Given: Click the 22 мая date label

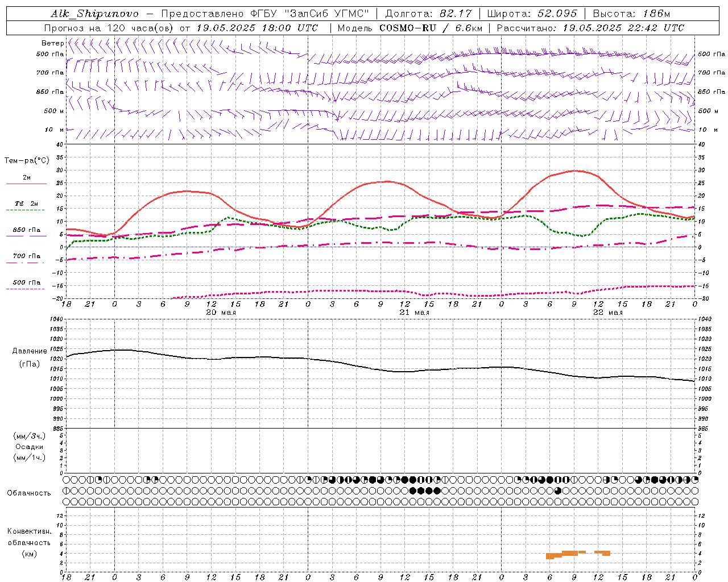Looking at the screenshot, I should [608, 313].
